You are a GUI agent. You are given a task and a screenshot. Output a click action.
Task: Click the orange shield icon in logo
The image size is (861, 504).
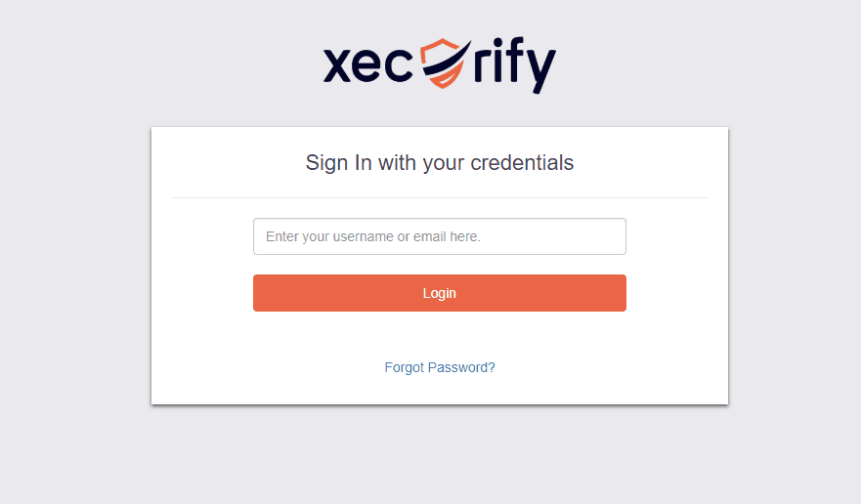[x=442, y=62]
